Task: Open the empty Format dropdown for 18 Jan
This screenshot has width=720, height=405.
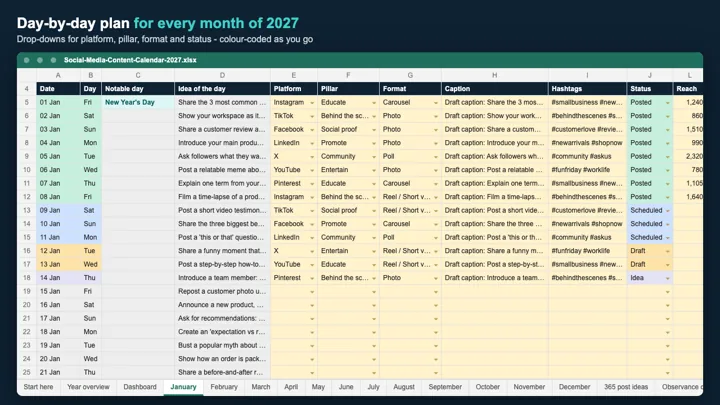Action: pyautogui.click(x=436, y=332)
